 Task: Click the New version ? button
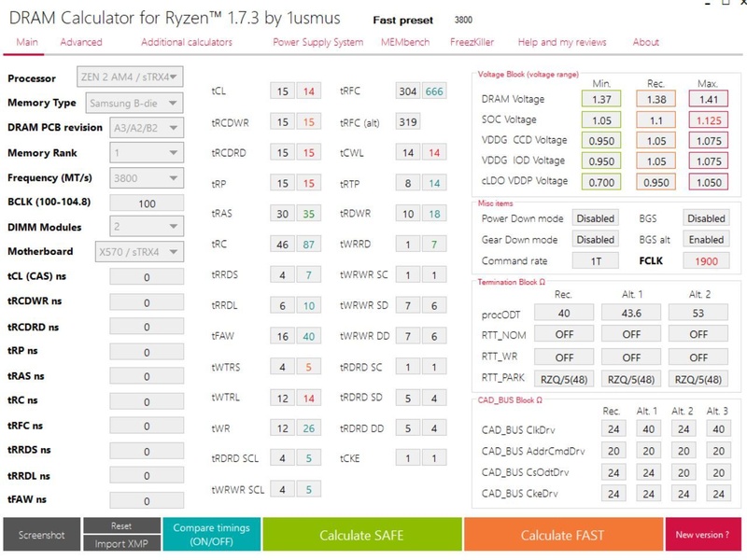pos(703,535)
